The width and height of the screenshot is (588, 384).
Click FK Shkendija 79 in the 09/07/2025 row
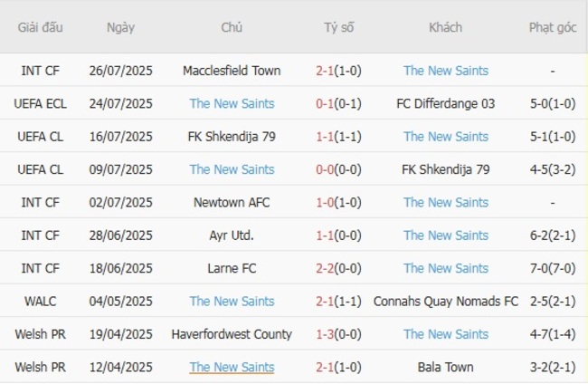tap(446, 169)
